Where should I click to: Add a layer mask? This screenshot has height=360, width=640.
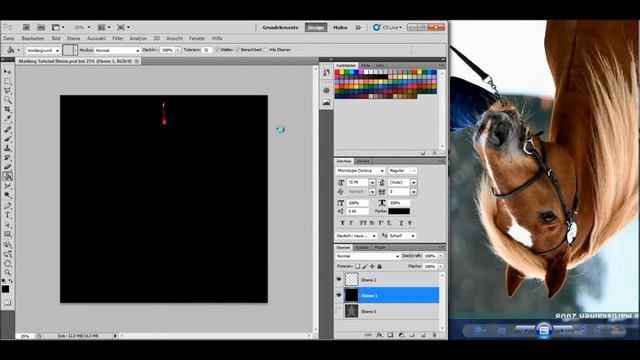pyautogui.click(x=390, y=335)
